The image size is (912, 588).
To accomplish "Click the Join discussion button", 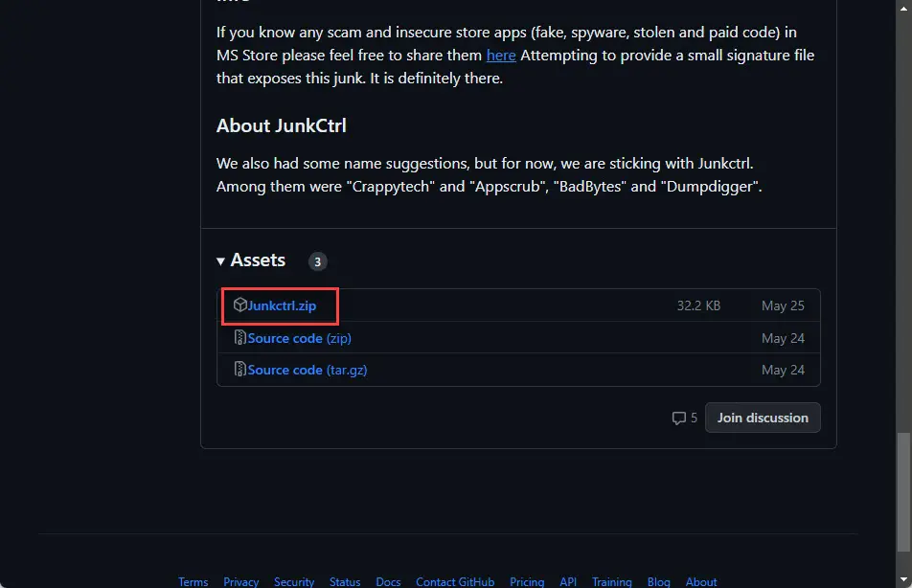I will click(763, 418).
